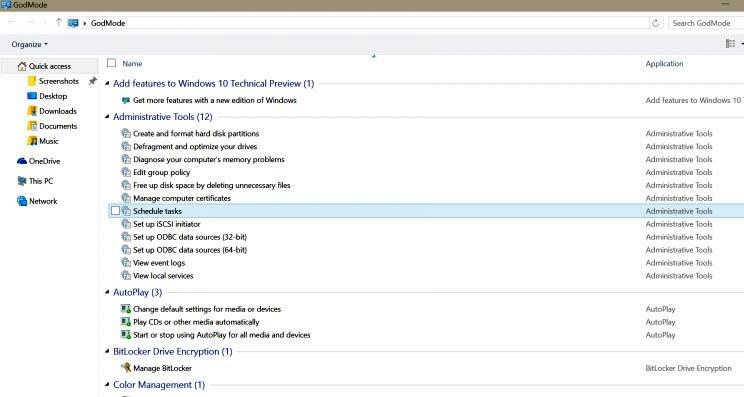Click Set up iSCSI initiator text
The width and height of the screenshot is (744, 397).
(x=167, y=224)
